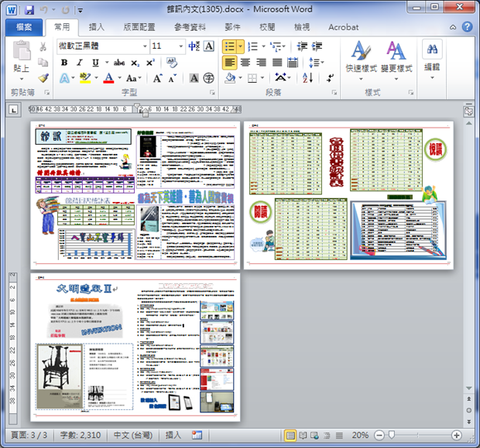Switch to the 校閱 Review tab
480x448 pixels.
pyautogui.click(x=267, y=27)
